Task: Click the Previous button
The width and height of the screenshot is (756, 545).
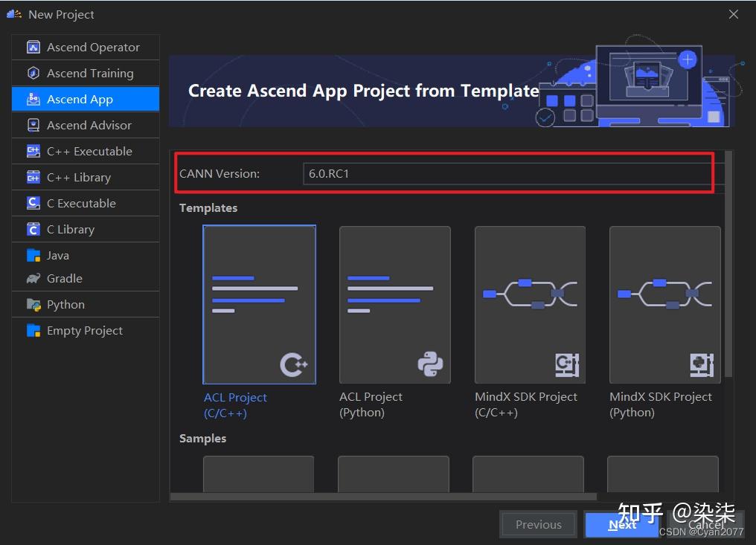Action: (x=538, y=524)
